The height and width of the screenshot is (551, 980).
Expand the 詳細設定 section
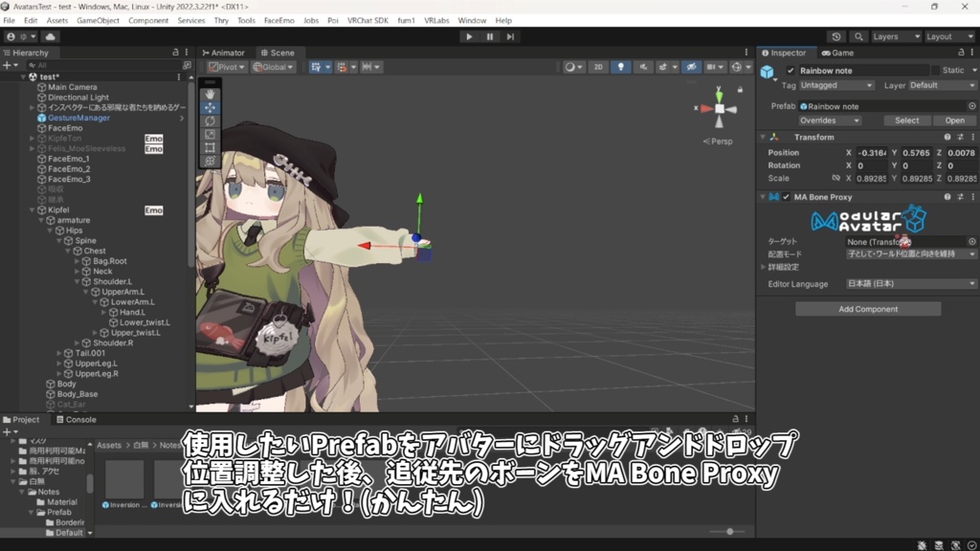point(763,267)
